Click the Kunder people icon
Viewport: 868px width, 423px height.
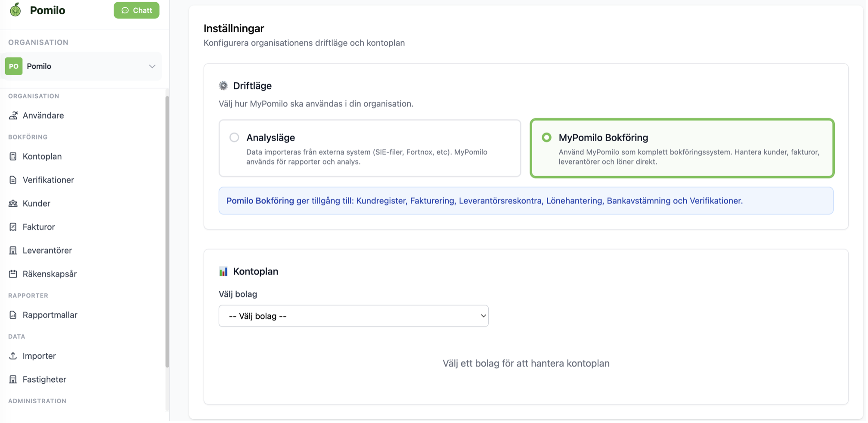(13, 203)
